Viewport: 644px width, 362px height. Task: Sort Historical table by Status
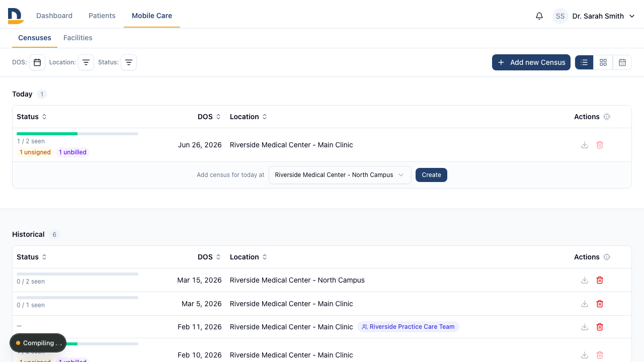[x=32, y=257]
